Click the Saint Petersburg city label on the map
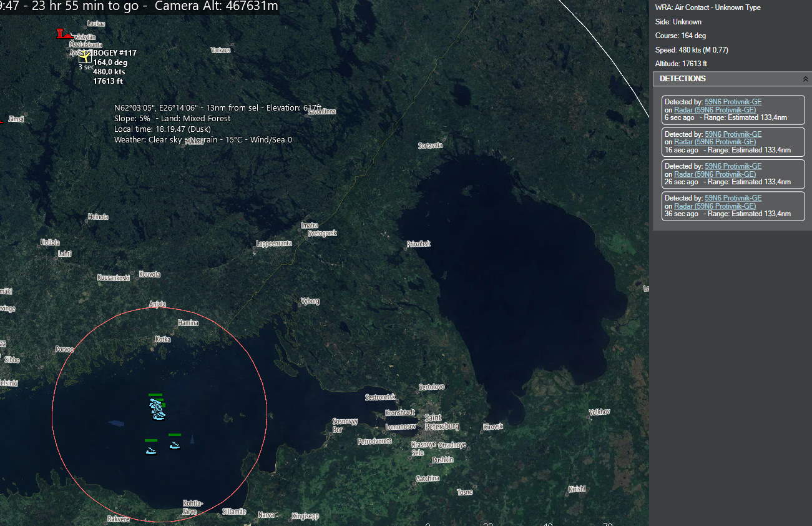This screenshot has height=526, width=812. click(x=441, y=422)
